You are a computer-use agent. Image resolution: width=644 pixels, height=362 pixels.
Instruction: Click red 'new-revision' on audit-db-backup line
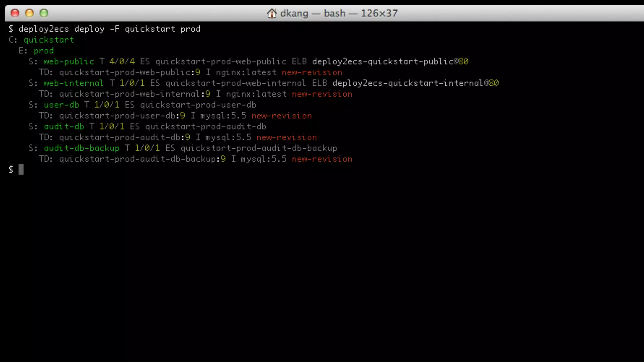(322, 159)
